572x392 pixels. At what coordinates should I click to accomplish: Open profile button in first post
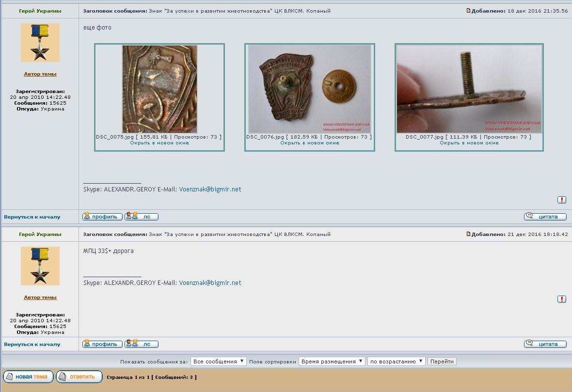pos(102,217)
